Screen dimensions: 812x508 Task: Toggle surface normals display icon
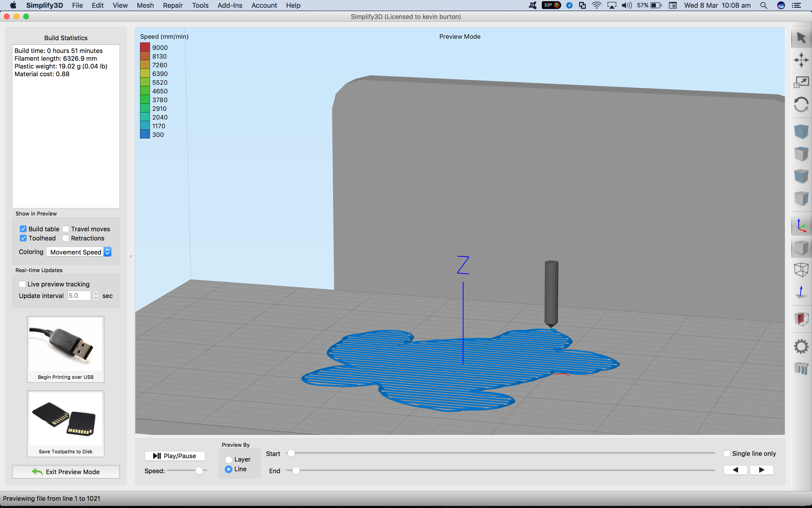801,292
